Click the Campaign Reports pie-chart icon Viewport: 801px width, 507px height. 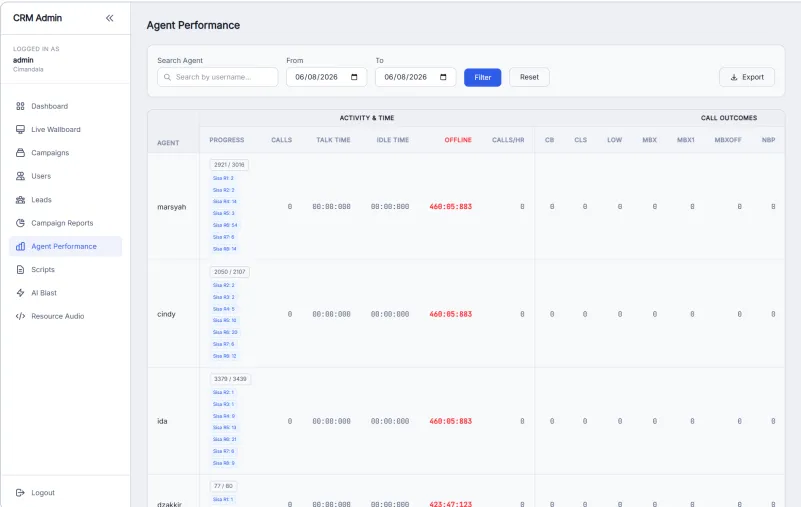click(20, 223)
